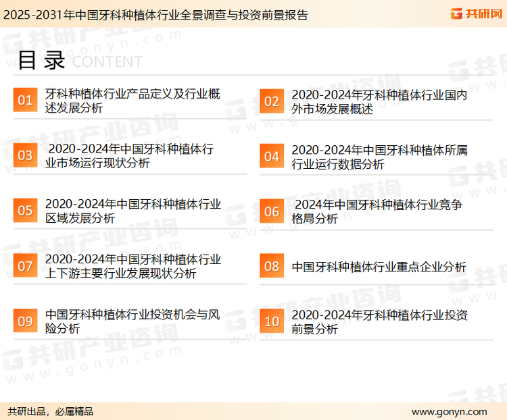Click the grey CONTENT heading text

click(107, 61)
